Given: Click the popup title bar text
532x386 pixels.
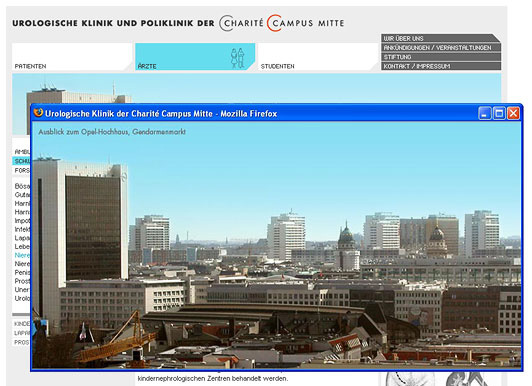Looking at the screenshot, I should click(161, 114).
